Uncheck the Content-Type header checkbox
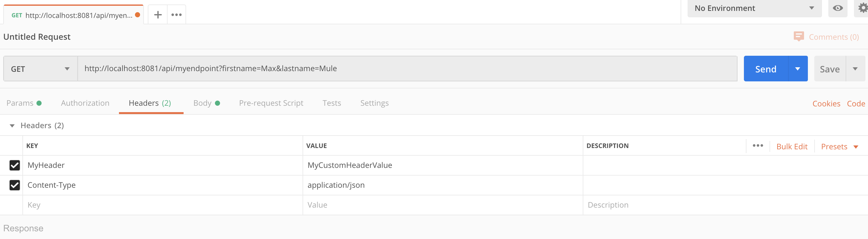Image resolution: width=868 pixels, height=239 pixels. click(x=15, y=185)
